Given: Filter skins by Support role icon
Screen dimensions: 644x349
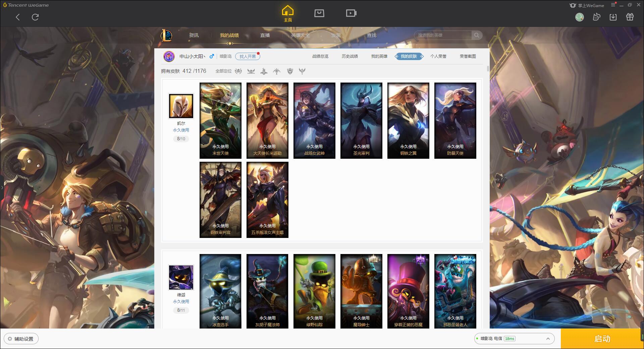Looking at the screenshot, I should click(302, 71).
